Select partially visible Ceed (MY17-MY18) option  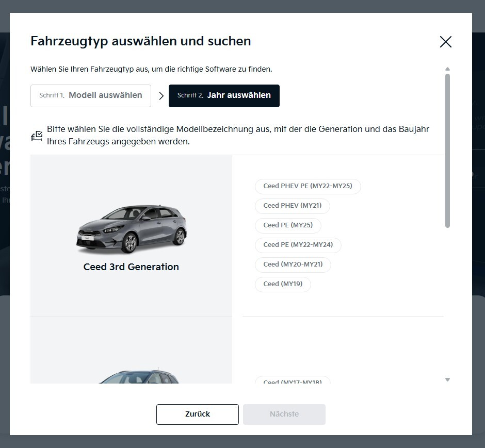293,380
